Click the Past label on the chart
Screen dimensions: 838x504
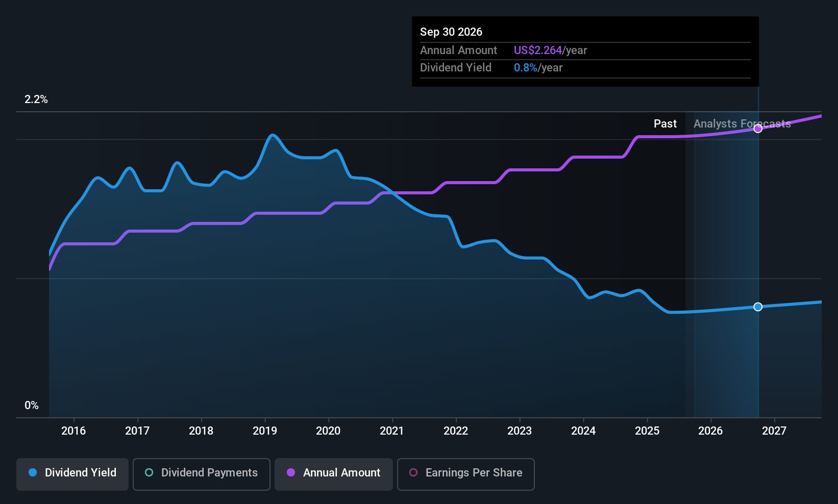tap(665, 124)
